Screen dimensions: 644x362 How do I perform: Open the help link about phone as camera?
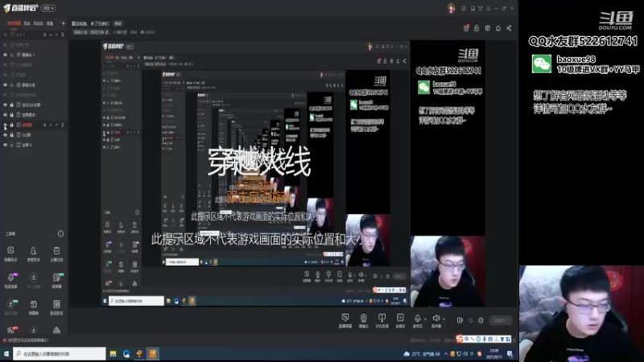coord(28,339)
